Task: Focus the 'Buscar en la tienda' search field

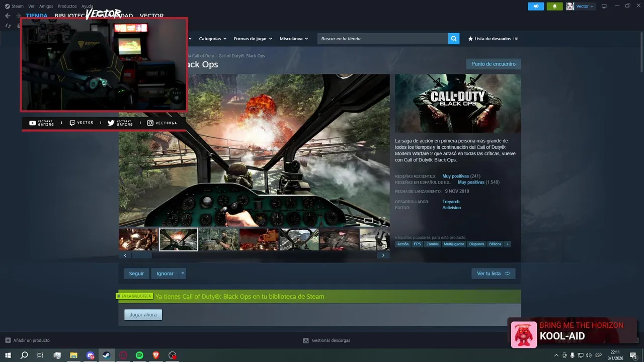Action: (383, 39)
